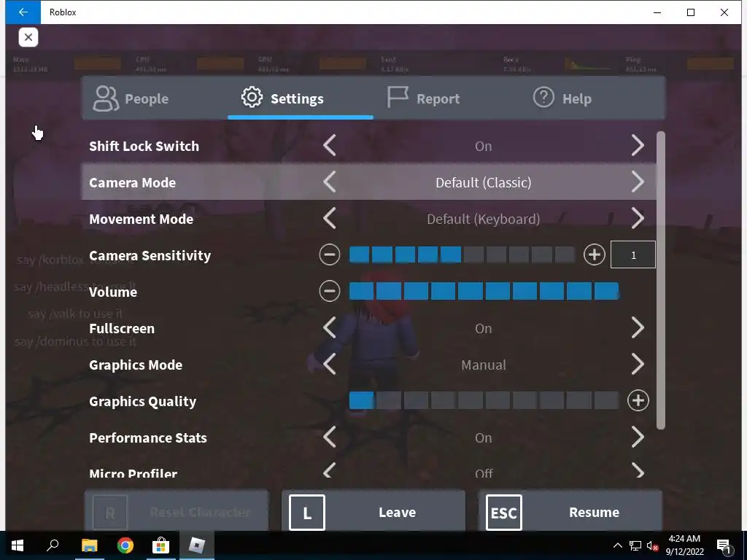Click the Resume button
The width and height of the screenshot is (747, 560).
pos(570,512)
